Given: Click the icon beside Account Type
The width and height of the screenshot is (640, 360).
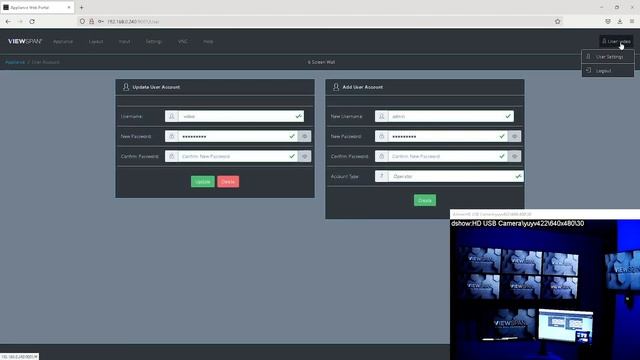Looking at the screenshot, I should point(382,176).
